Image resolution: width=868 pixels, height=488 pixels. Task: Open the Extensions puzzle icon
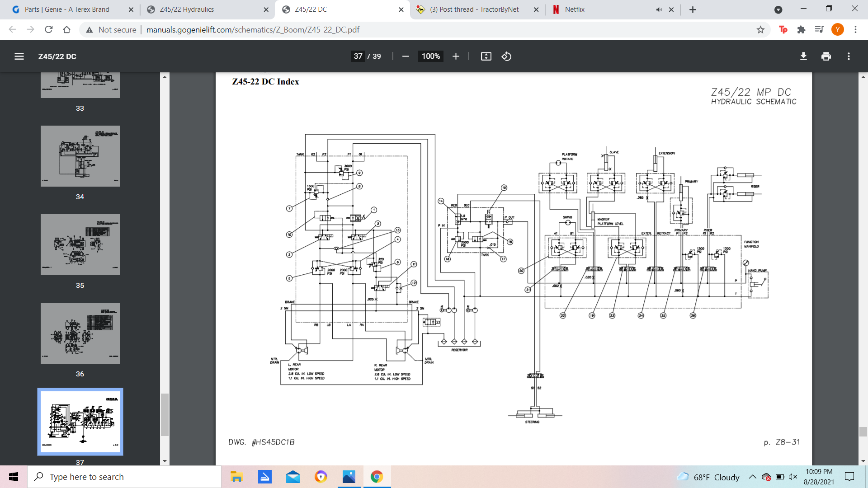pyautogui.click(x=801, y=29)
